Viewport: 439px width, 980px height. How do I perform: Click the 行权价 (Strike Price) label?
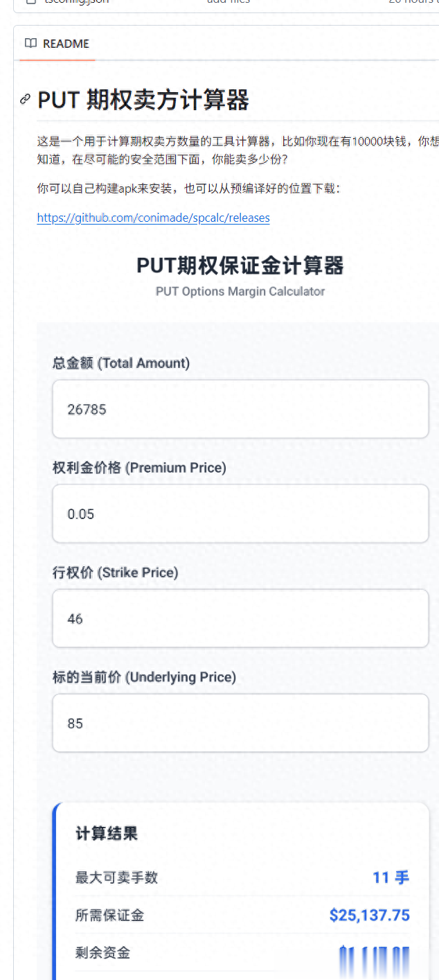(115, 572)
